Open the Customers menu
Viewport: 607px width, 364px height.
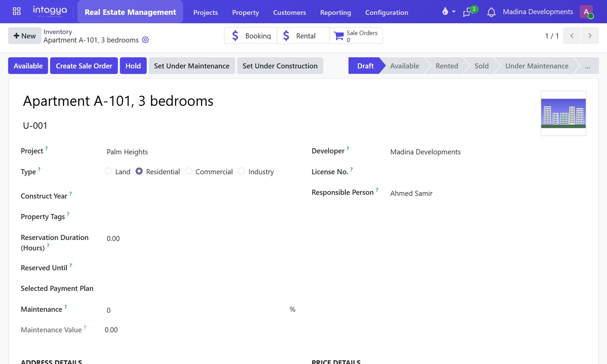[290, 12]
